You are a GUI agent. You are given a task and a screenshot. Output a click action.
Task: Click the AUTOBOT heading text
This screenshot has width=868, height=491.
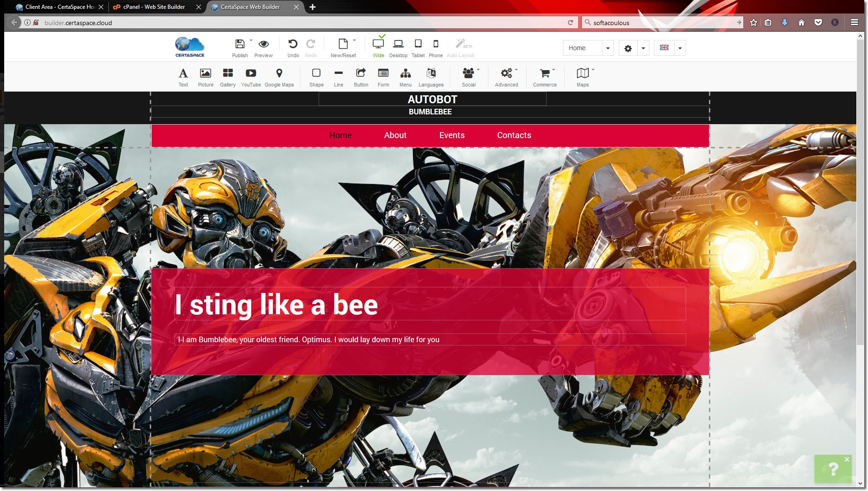[x=433, y=100]
